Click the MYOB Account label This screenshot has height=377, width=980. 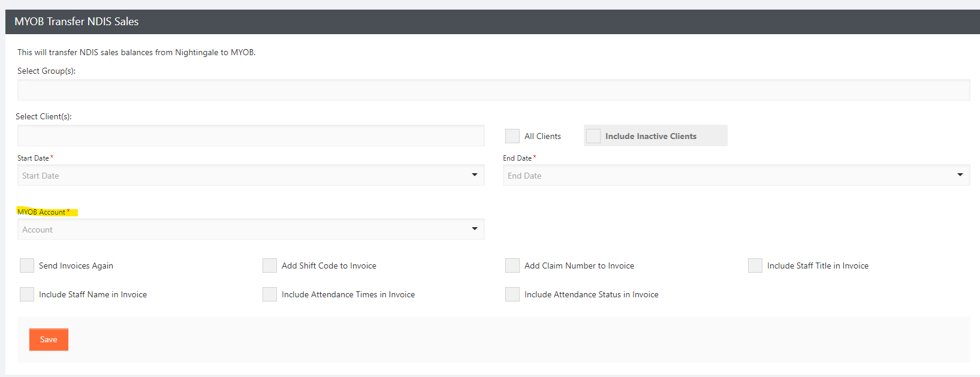click(41, 212)
